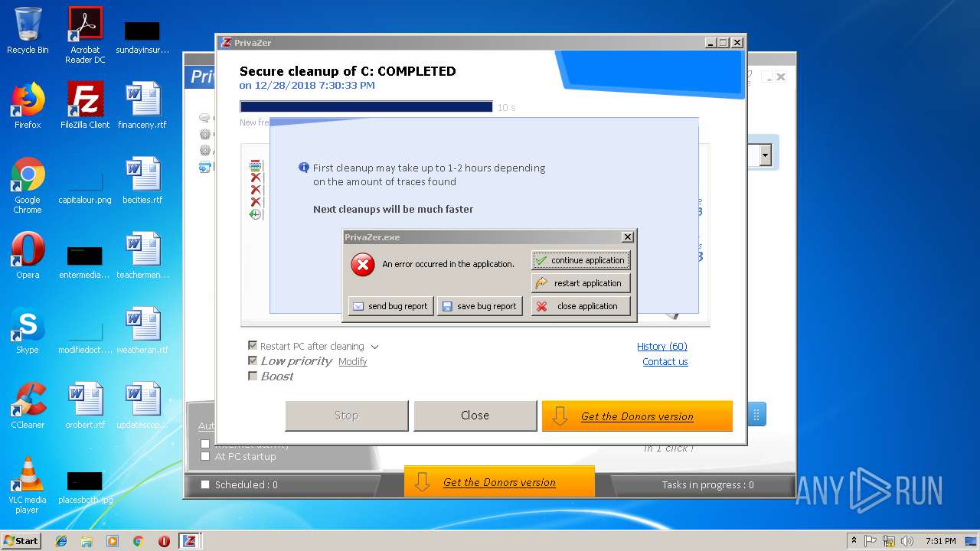Open Modify link for priority
The width and height of the screenshot is (980, 551).
353,361
